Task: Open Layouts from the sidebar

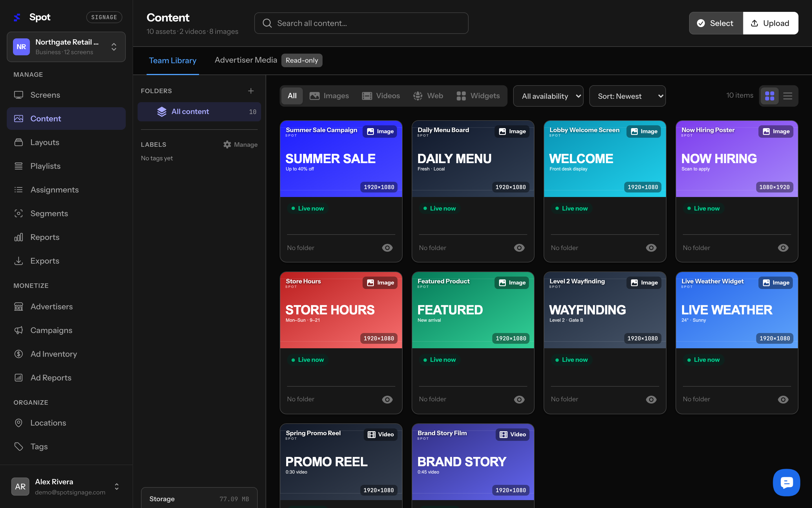Action: 66,142
